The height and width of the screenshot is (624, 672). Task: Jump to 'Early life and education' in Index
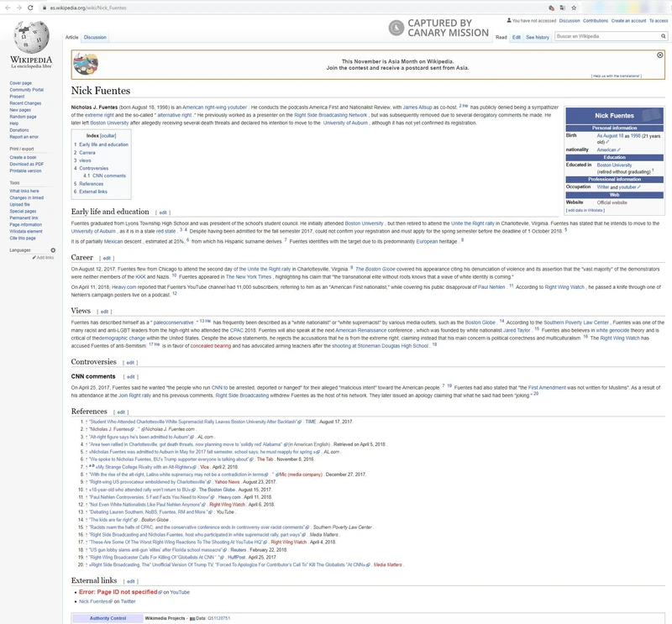103,144
